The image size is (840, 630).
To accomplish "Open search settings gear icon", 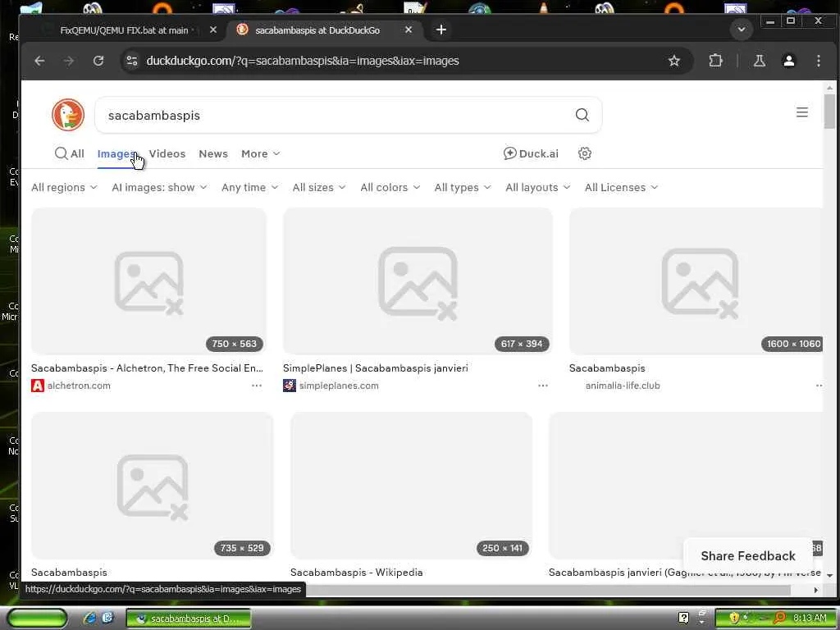I will (584, 153).
